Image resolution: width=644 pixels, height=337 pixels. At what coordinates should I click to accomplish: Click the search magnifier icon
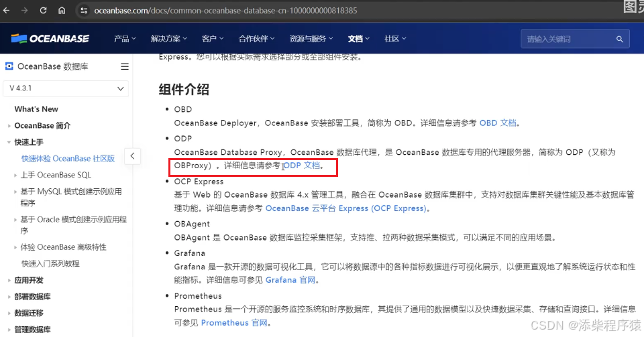(619, 39)
